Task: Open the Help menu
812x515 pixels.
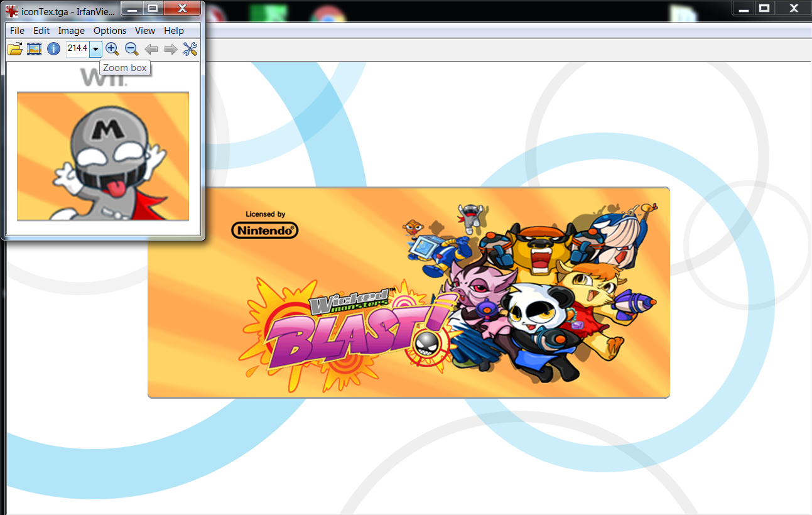Action: pos(174,31)
